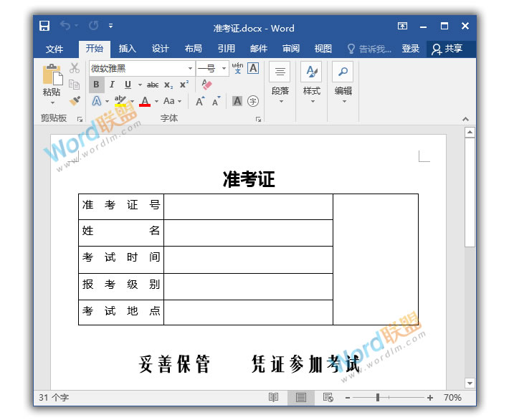Open the font name dropdown 微软雅黑
The image size is (509, 420).
[x=190, y=68]
